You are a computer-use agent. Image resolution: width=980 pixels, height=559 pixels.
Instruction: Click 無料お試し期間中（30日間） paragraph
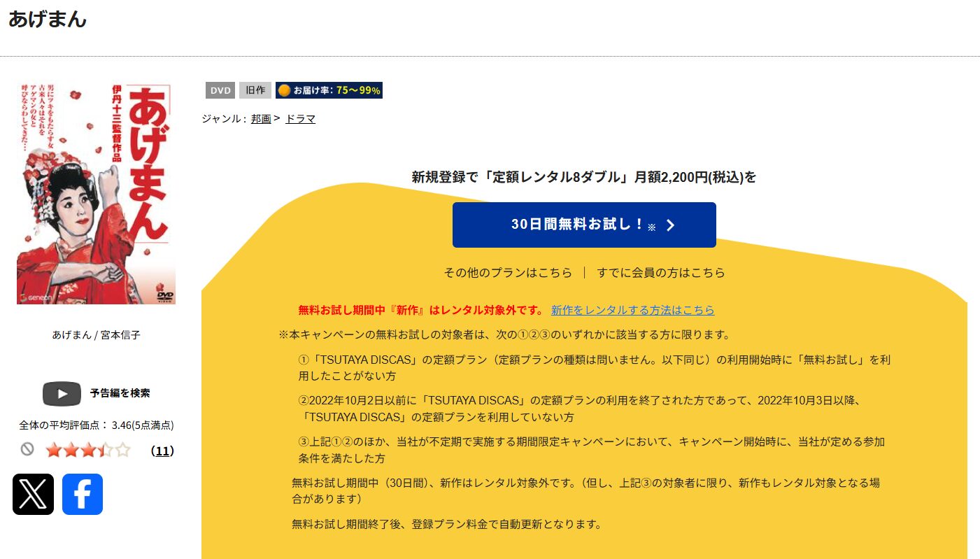586,491
